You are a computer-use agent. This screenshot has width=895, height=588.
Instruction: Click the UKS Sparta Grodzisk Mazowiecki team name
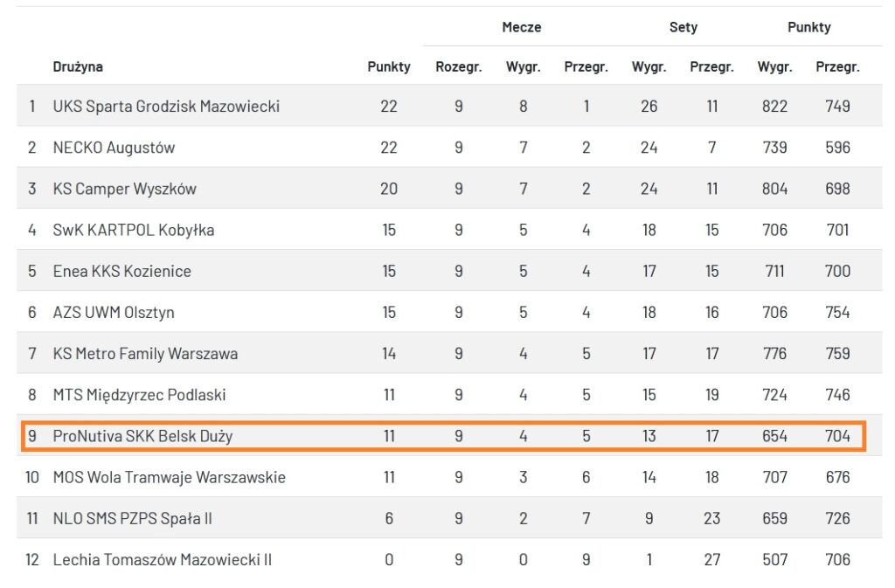point(166,107)
